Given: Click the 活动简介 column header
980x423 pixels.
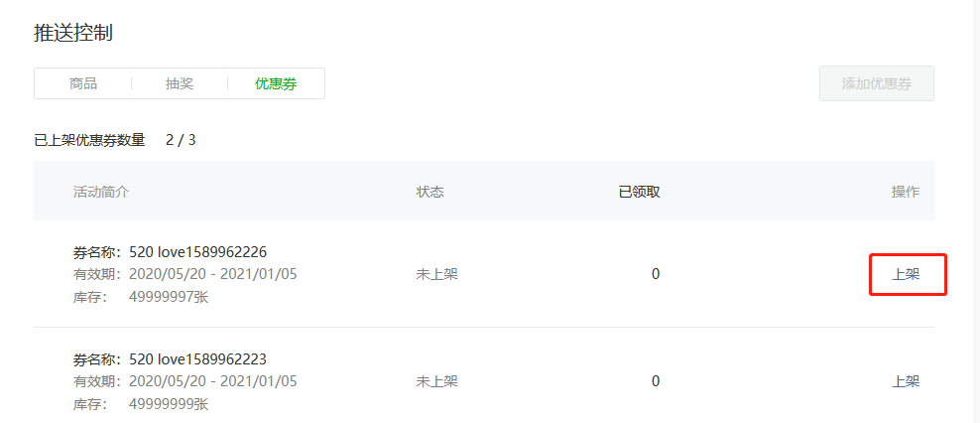Looking at the screenshot, I should coord(100,192).
